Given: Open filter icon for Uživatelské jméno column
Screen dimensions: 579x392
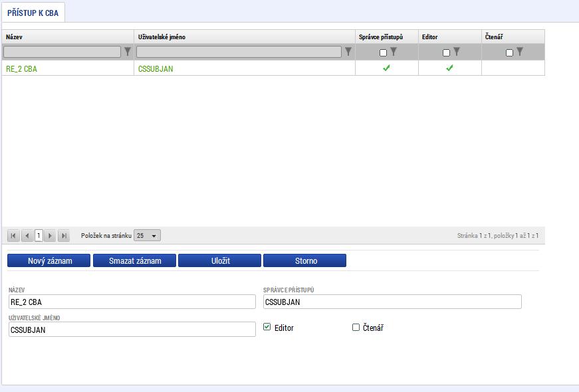Looking at the screenshot, I should coord(348,52).
